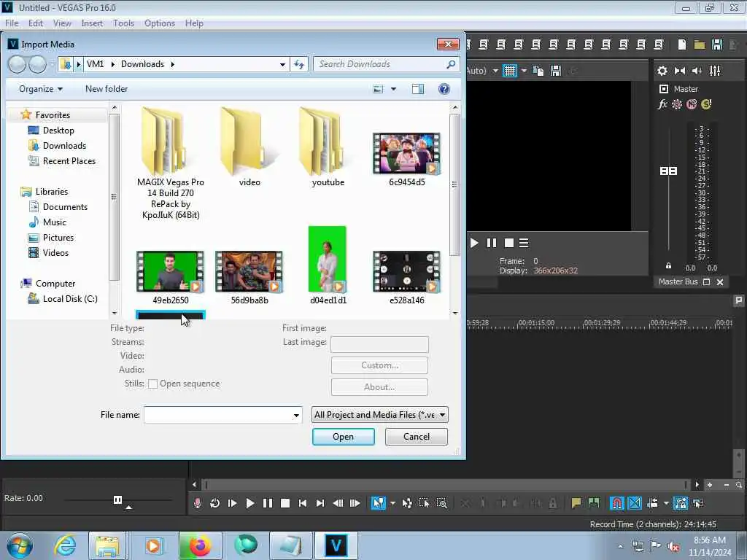Screen dimensions: 747x560
Task: Toggle Enable Snapping magnet icon
Action: pos(617,503)
